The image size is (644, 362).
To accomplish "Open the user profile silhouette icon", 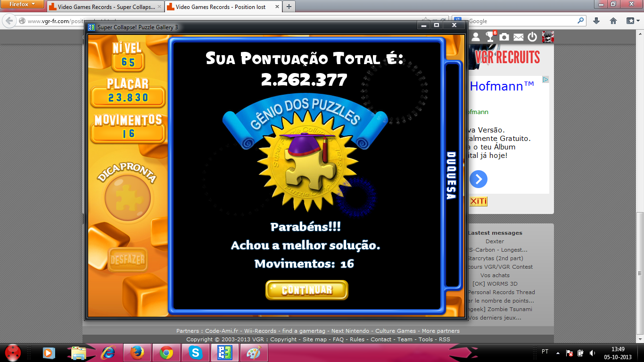I will coord(476,37).
